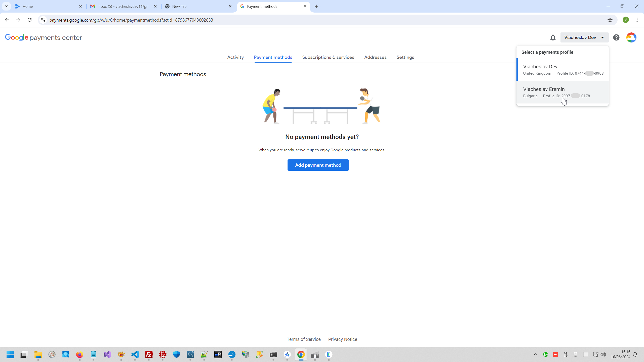Reload the page
644x362 pixels.
[29, 20]
